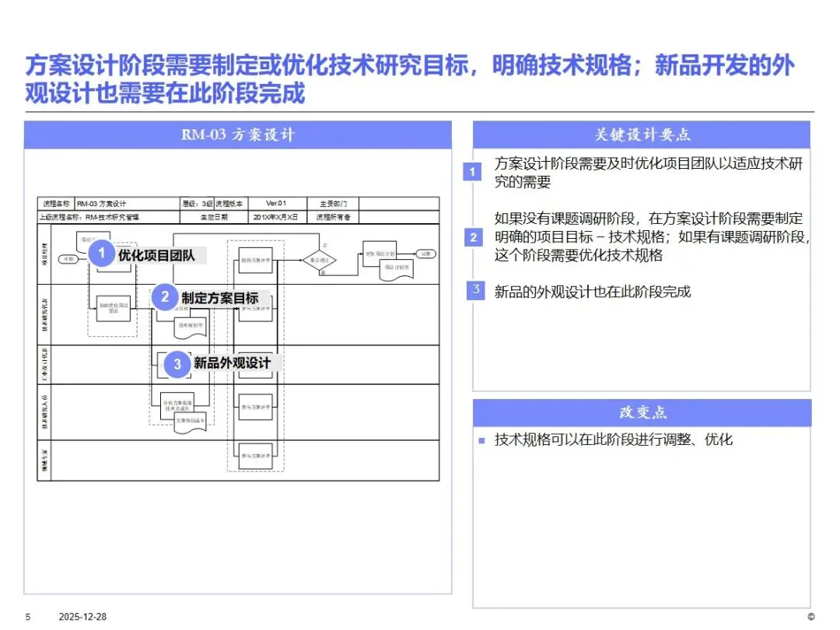Select the '技术研究人员' swimlane label

coord(44,412)
